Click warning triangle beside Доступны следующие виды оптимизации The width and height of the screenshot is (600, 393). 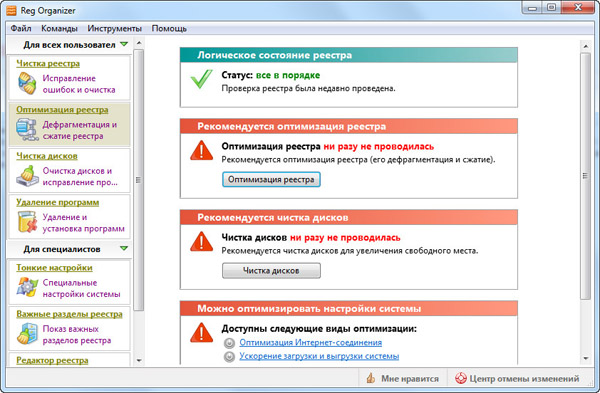click(202, 332)
